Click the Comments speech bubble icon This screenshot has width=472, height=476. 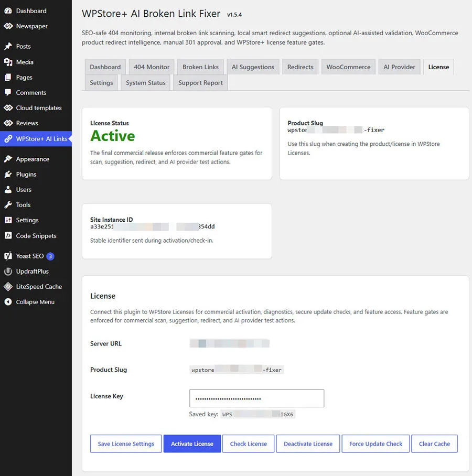pos(8,93)
